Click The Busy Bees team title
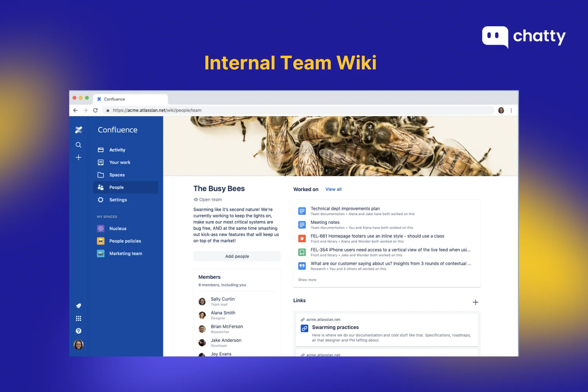This screenshot has width=588, height=392. tap(219, 189)
